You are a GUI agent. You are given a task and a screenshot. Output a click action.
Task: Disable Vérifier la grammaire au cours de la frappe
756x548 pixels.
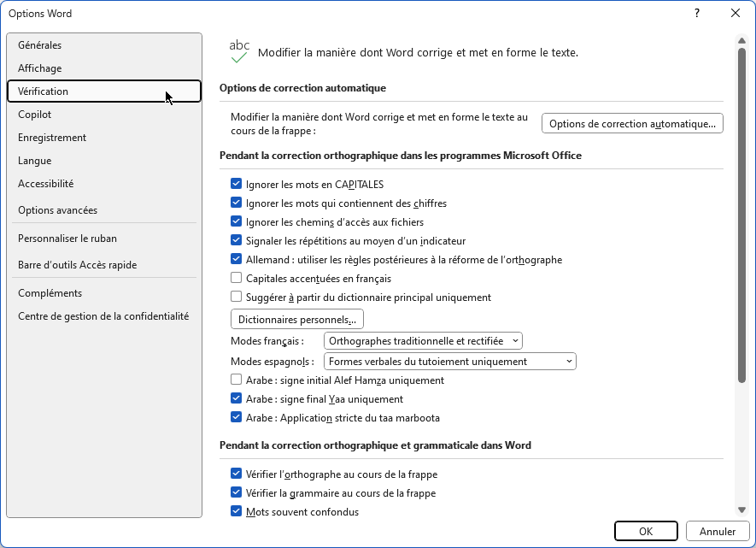click(236, 492)
